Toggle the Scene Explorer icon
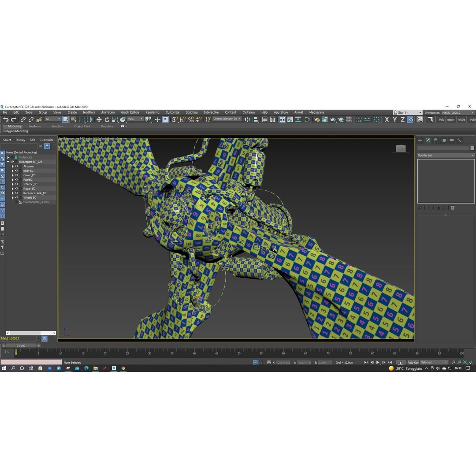Viewport: 476px width, 476px height. (x=265, y=119)
